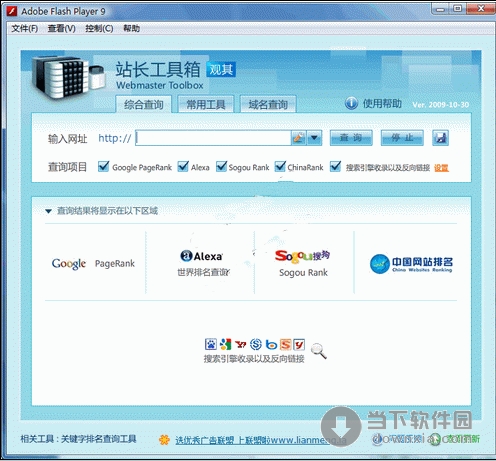Viewport: 496px width, 461px height.
Task: Click the save disk icon beside the 停止 button
Action: (x=440, y=138)
